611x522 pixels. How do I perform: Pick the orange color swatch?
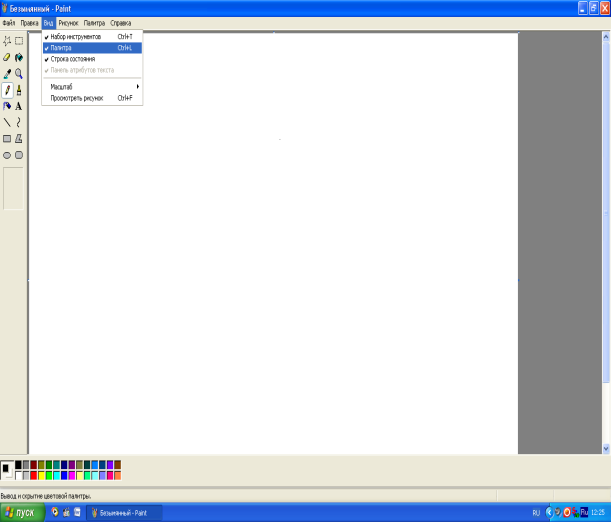coord(117,475)
